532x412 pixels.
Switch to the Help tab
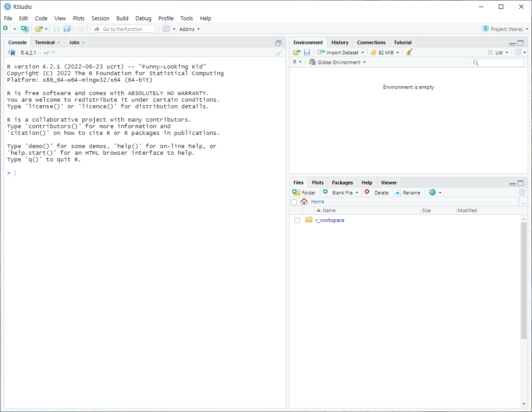pos(367,183)
